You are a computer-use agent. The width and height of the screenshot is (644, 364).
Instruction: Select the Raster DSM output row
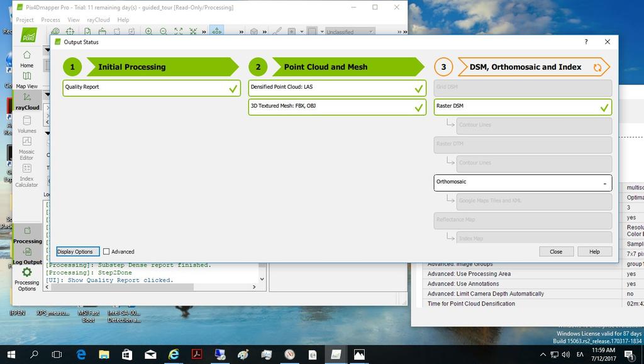coord(523,107)
